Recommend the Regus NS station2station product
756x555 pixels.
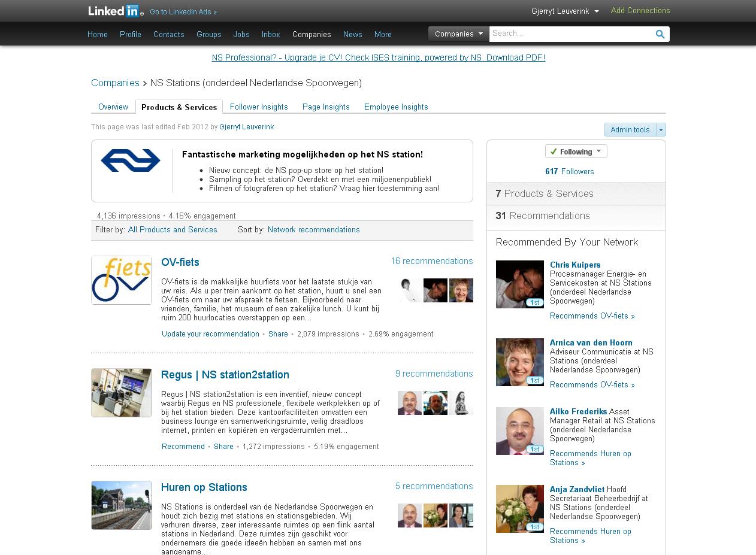(183, 447)
